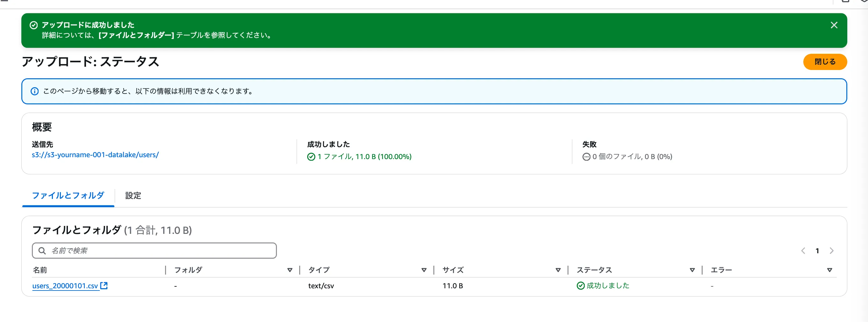The height and width of the screenshot is (322, 868).
Task: Click the success checkmark in the file row
Action: point(580,286)
